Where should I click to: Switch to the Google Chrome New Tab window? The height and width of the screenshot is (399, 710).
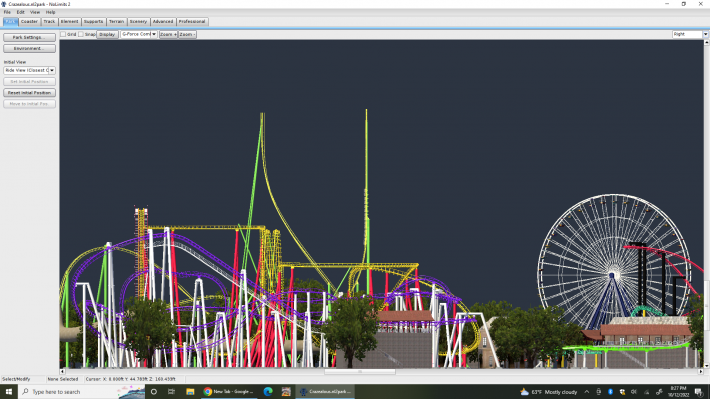pos(229,392)
